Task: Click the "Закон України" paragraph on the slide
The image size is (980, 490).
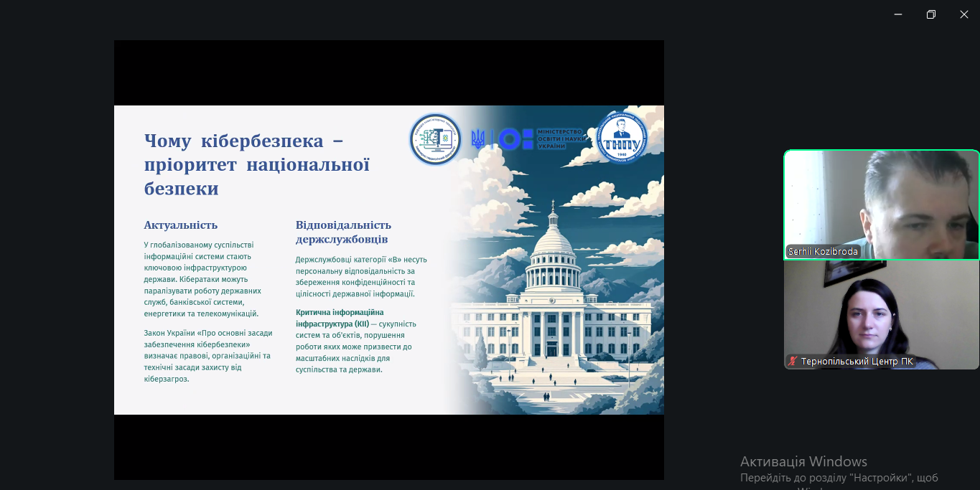Action: 207,356
